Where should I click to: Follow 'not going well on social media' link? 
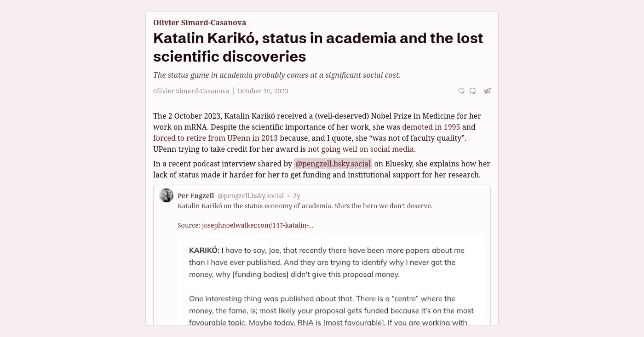coord(361,149)
